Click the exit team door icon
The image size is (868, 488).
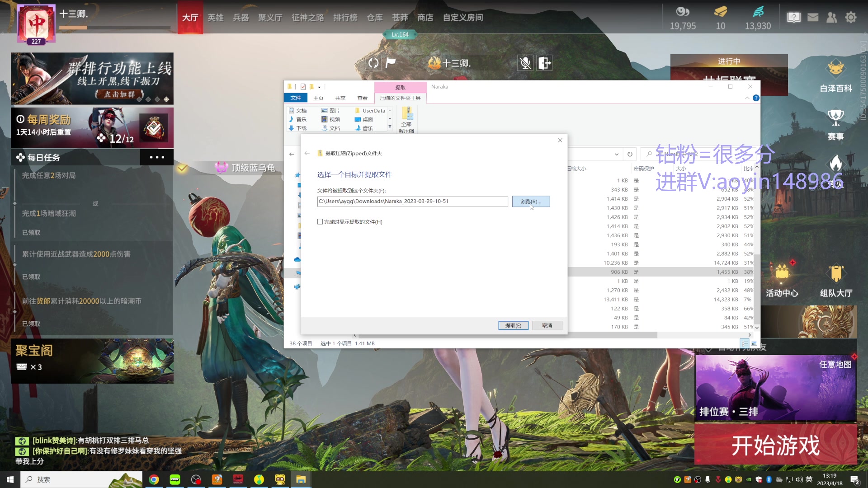point(544,63)
